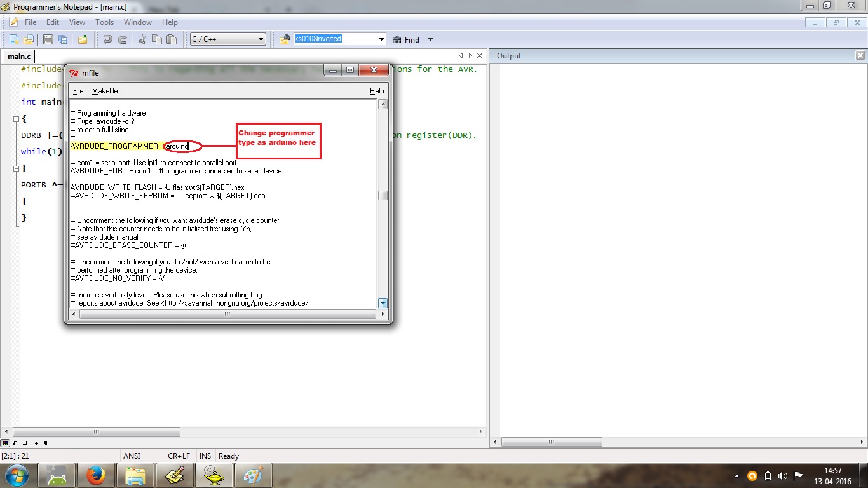Screen dimensions: 868x488
Task: Toggle line numbers hash icon at editor bottom
Action: [25, 443]
